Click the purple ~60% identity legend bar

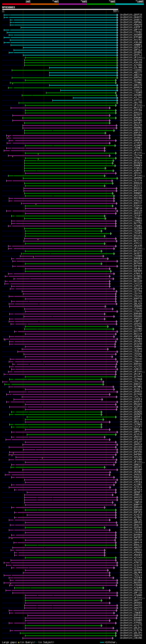[73, 4]
